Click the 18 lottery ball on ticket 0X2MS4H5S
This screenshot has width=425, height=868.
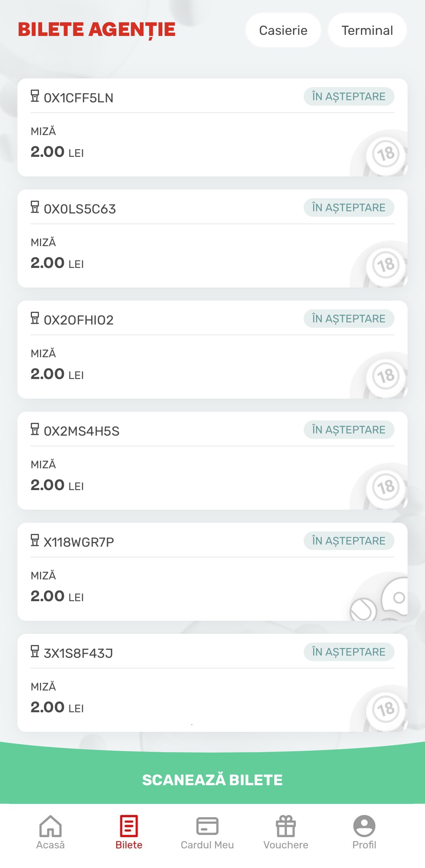coord(386,487)
